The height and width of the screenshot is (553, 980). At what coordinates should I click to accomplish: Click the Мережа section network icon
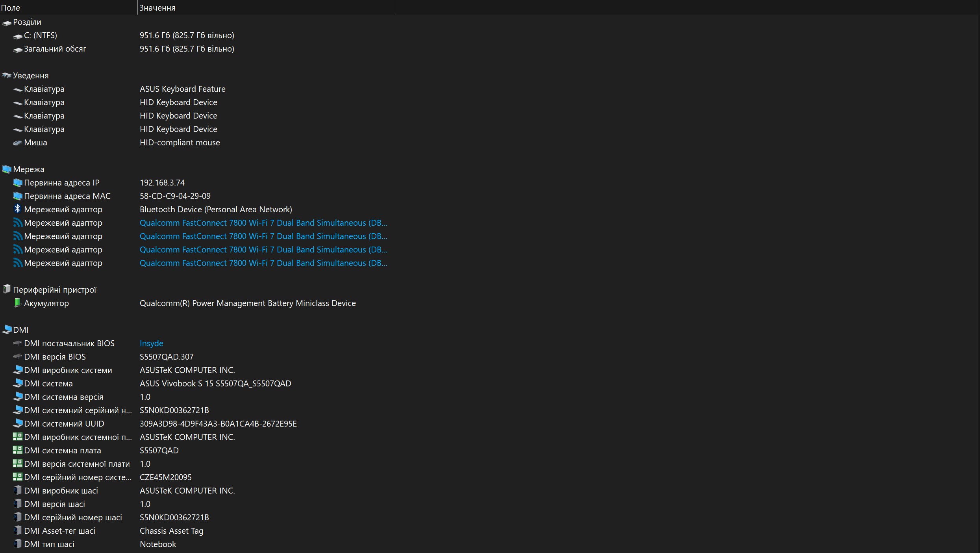pos(6,169)
